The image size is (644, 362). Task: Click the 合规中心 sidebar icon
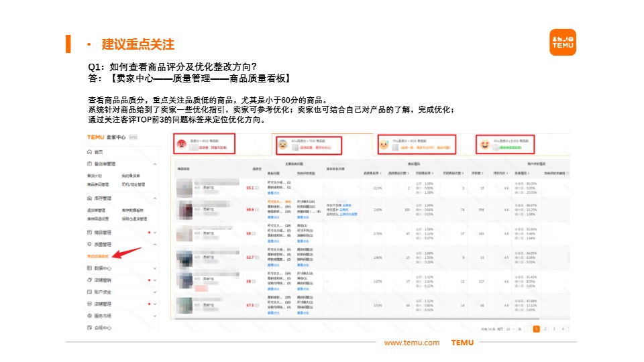(89, 328)
